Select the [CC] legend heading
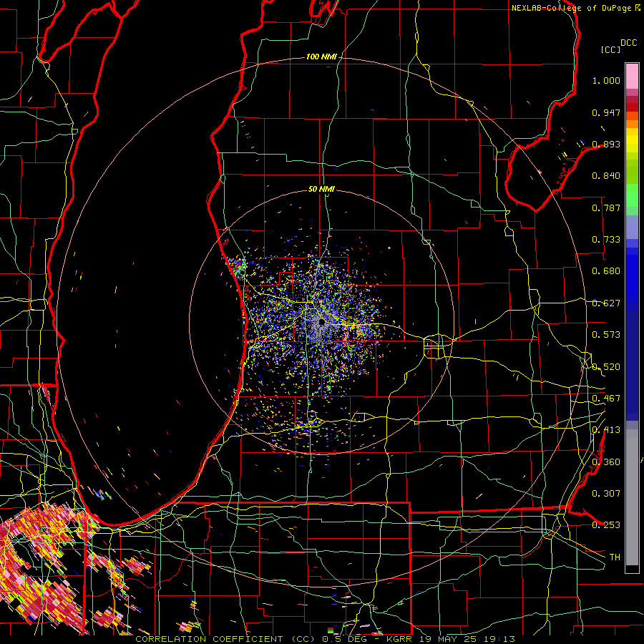The height and width of the screenshot is (644, 644). pos(611,49)
